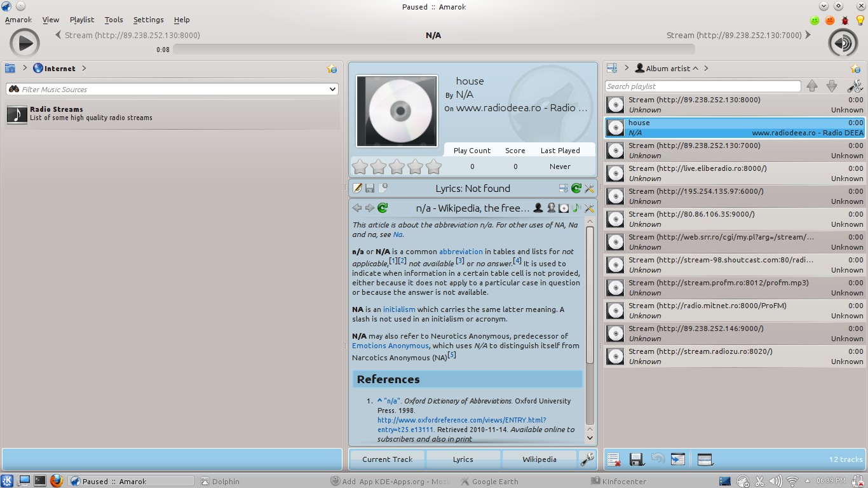The image size is (868, 488).
Task: Open the Album artist sort dropdown
Action: 667,68
